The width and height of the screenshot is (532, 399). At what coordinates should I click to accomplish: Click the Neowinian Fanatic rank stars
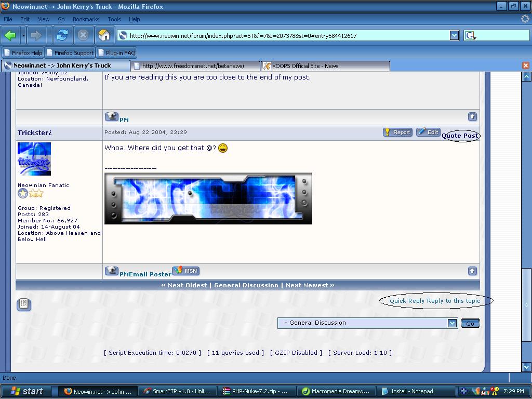coord(31,193)
